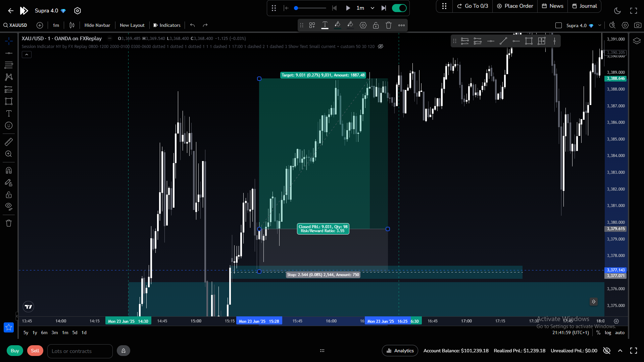The height and width of the screenshot is (362, 644).
Task: Play the replay
Action: point(348,8)
